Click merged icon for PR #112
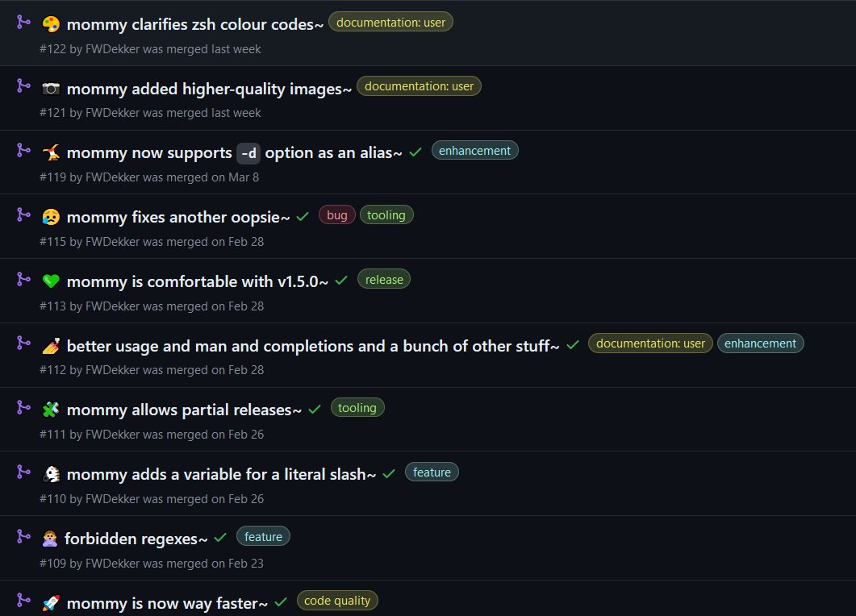Image resolution: width=856 pixels, height=616 pixels. [x=23, y=343]
